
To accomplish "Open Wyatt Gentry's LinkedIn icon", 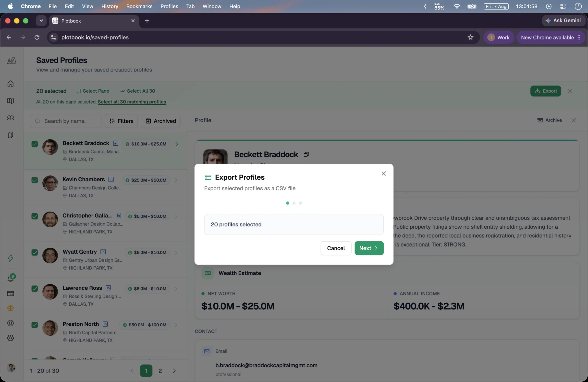I will [x=103, y=252].
